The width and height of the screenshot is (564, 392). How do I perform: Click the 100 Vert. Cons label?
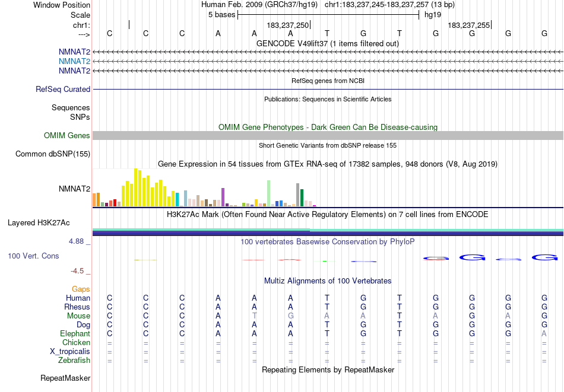point(33,256)
